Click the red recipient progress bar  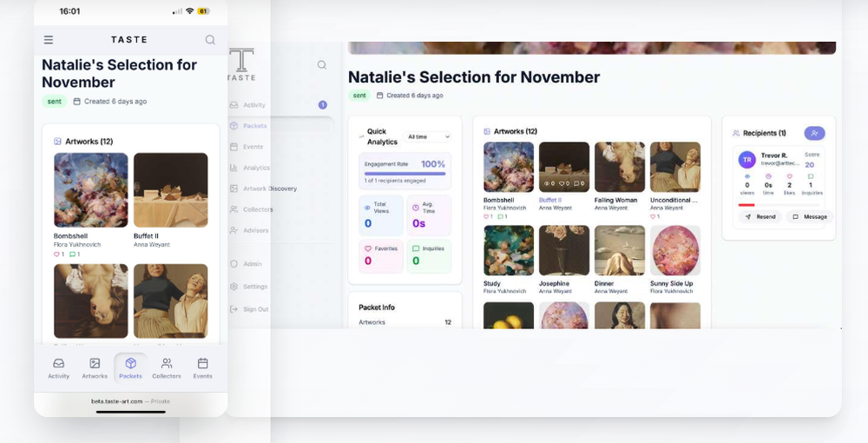(x=746, y=205)
